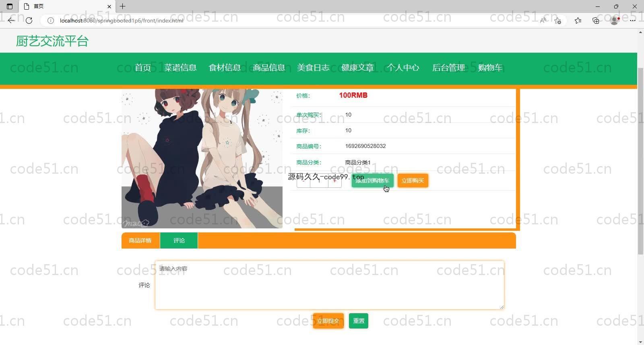
Task: Click the price text 100RMB
Action: click(353, 95)
